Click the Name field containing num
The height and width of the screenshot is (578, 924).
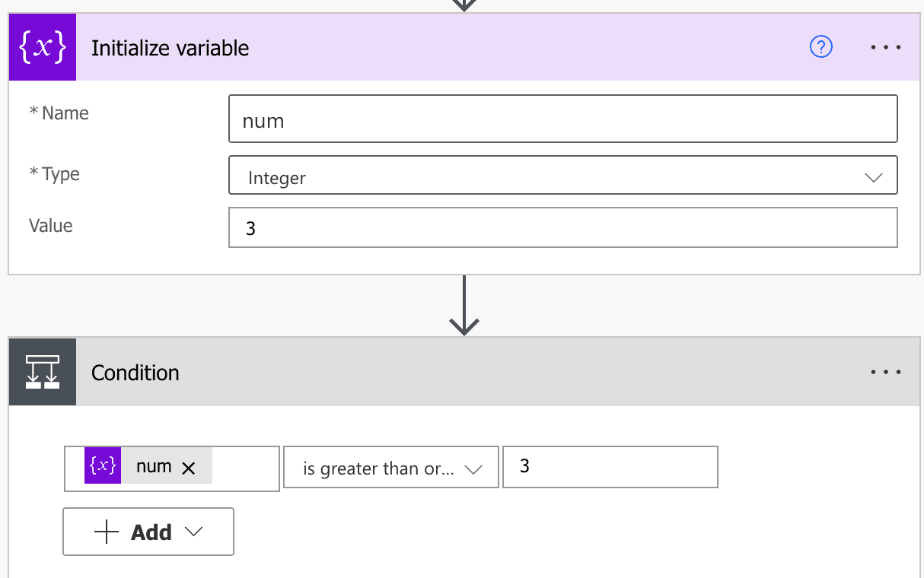pos(563,119)
